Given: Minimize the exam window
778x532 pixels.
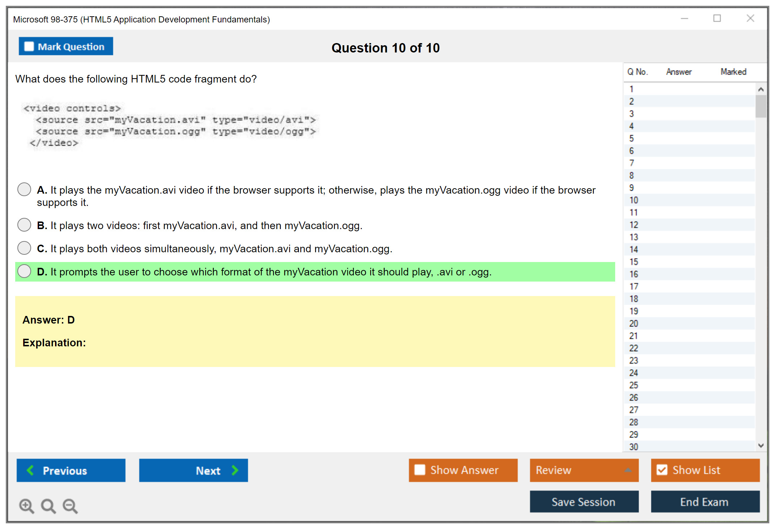Looking at the screenshot, I should click(x=684, y=18).
